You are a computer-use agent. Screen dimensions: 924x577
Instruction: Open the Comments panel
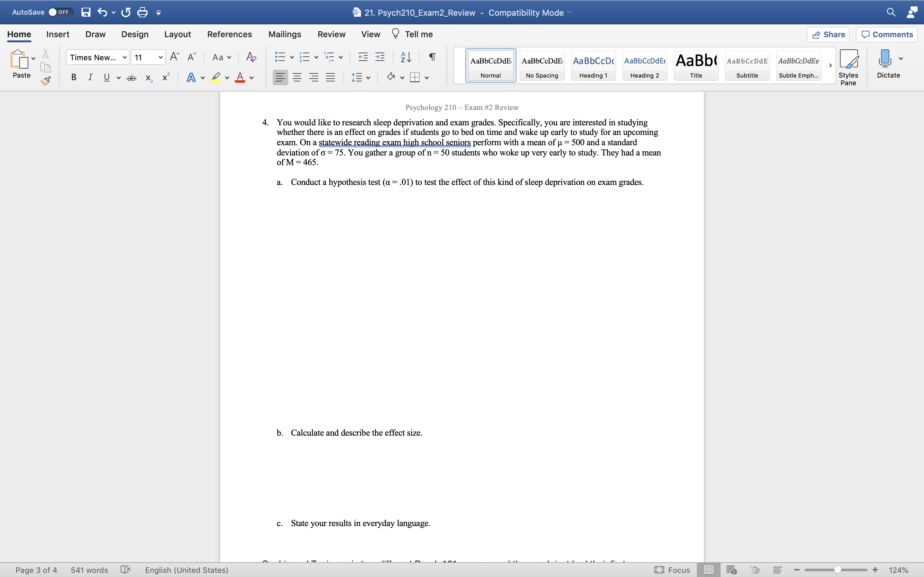[886, 34]
